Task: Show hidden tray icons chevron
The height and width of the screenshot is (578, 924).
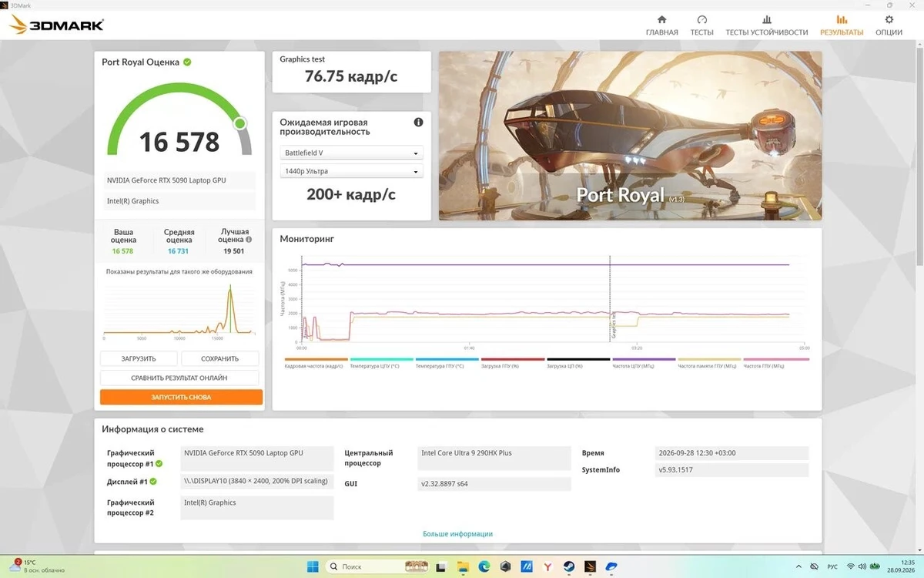Action: [798, 566]
